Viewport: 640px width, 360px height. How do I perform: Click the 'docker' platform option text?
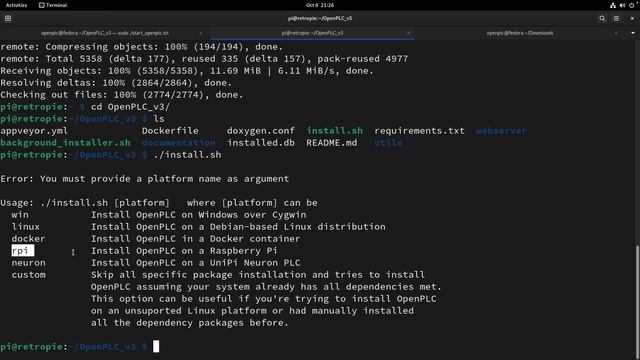(x=29, y=239)
